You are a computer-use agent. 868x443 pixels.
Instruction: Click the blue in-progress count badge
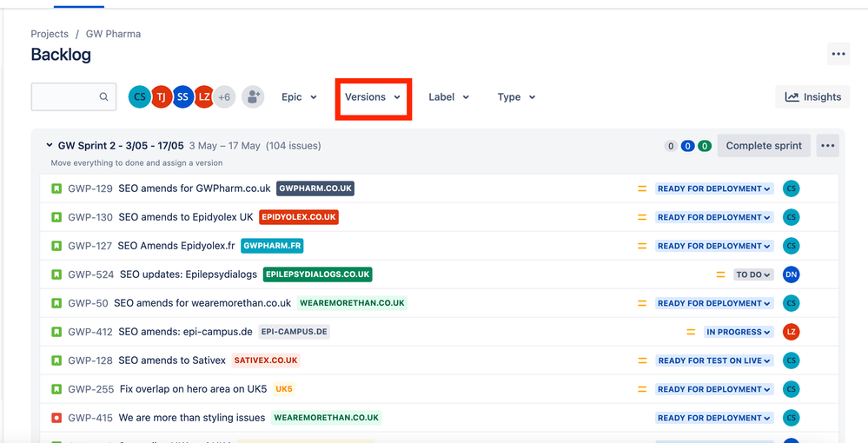(x=687, y=146)
